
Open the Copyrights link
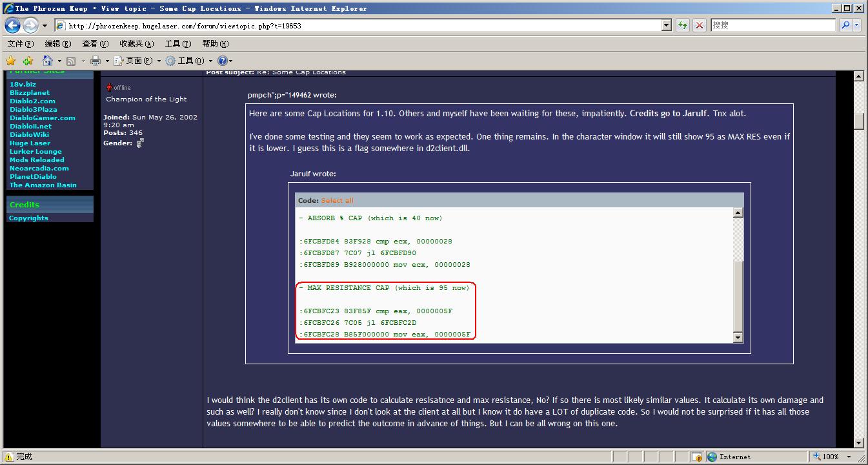[28, 218]
